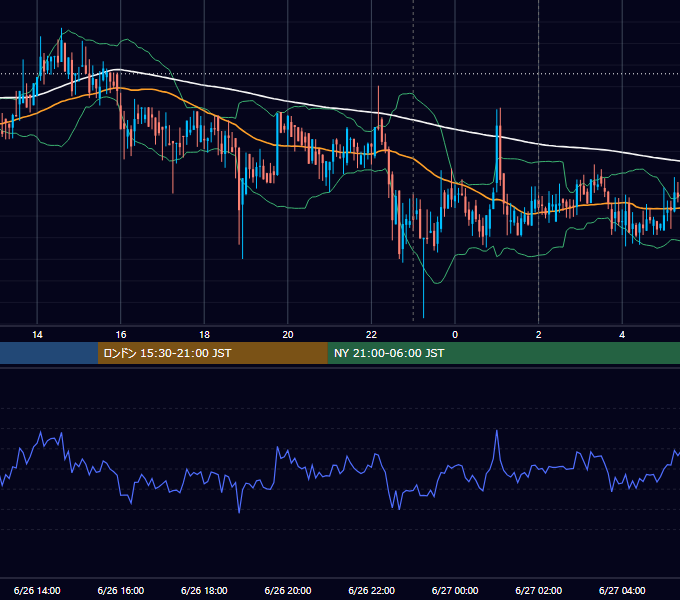Click the 6/27 04:00 date label

(x=622, y=590)
